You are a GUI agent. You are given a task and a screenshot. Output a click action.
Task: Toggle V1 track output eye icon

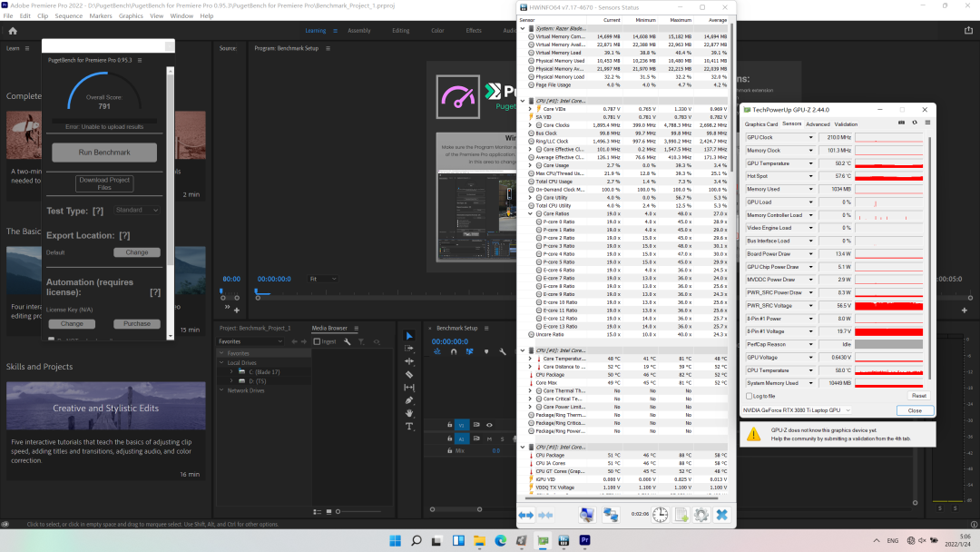(x=488, y=425)
